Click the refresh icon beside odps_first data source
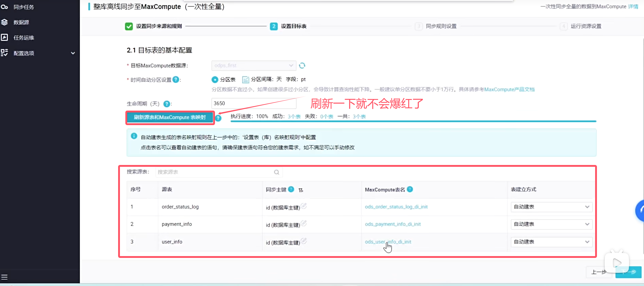644x286 pixels. 302,66
